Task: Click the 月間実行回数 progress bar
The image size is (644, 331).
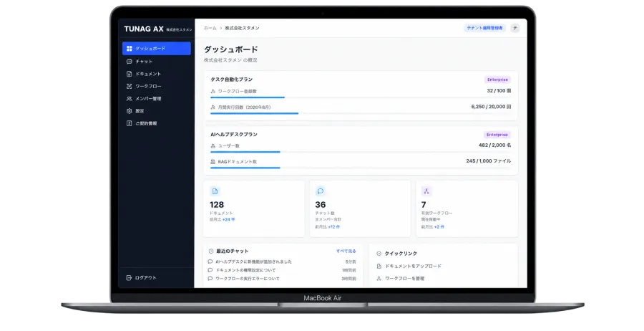Action: [x=361, y=113]
